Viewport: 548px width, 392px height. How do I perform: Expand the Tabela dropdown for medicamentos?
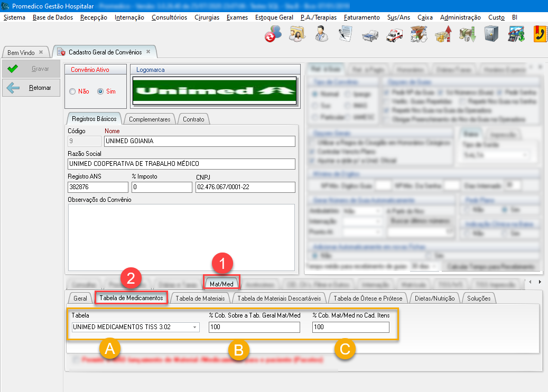[194, 327]
